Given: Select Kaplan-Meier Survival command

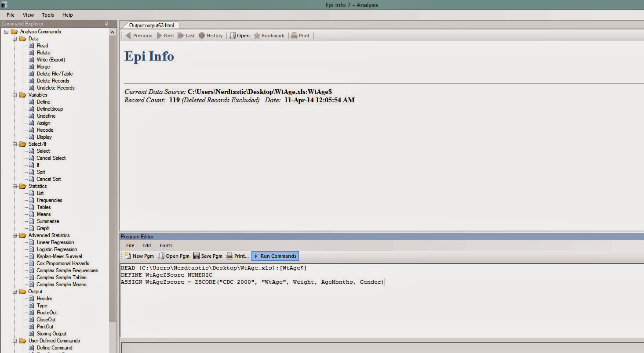Looking at the screenshot, I should tap(59, 256).
